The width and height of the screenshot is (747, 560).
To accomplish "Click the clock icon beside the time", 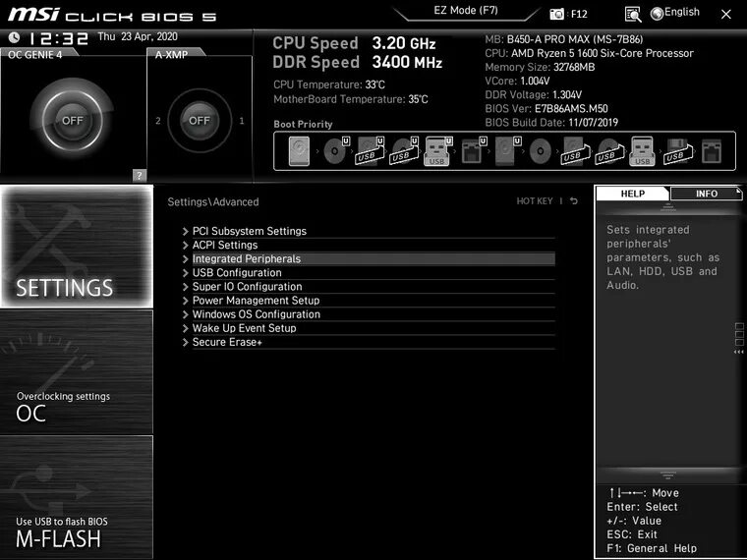I will pos(14,37).
